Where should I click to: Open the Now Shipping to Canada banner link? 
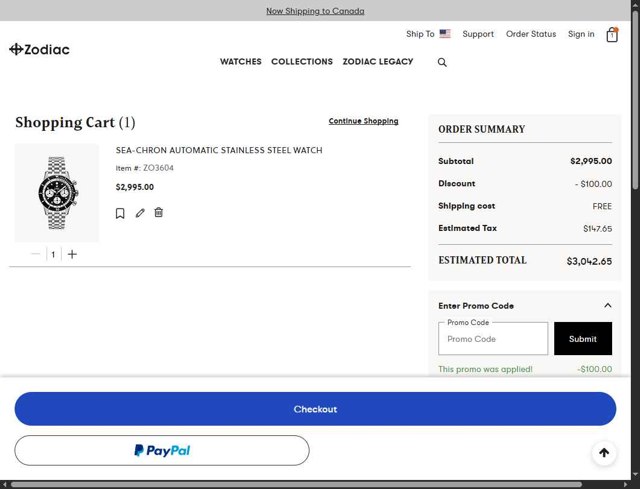click(x=315, y=11)
